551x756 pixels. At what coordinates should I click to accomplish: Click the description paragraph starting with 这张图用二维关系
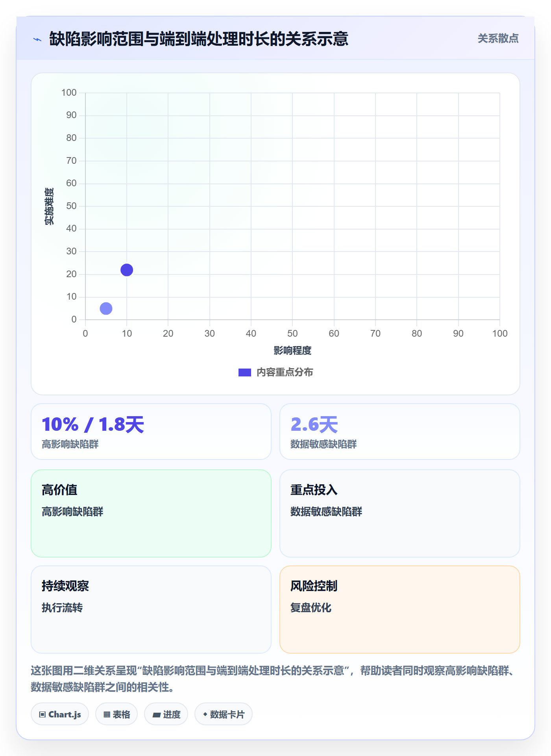pos(275,679)
